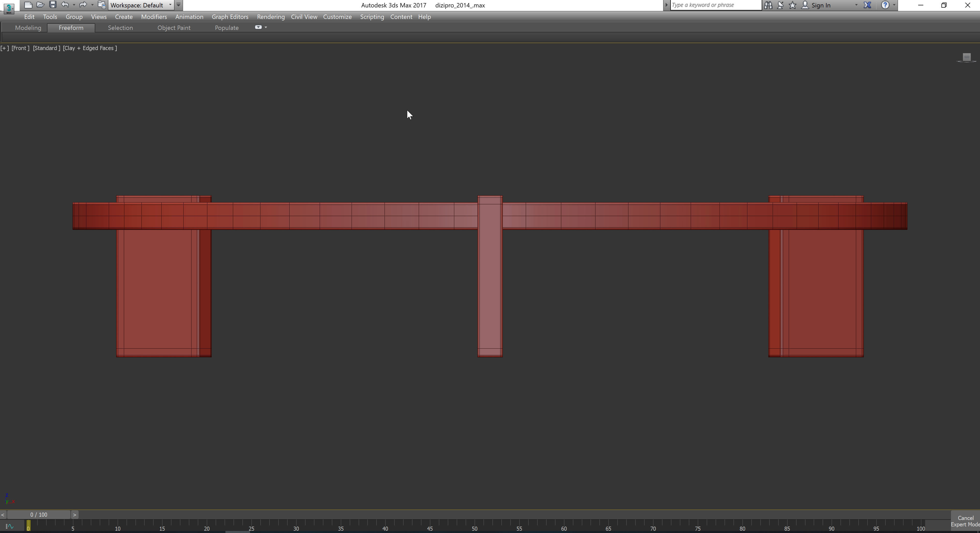Viewport: 980px width, 533px height.
Task: Click the binoculars search icon
Action: (x=768, y=5)
